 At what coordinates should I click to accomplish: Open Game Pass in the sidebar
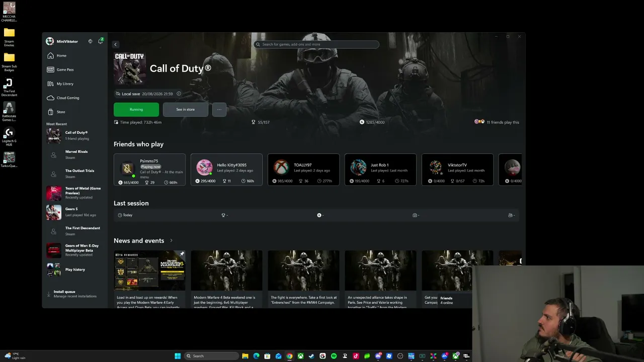75,69
